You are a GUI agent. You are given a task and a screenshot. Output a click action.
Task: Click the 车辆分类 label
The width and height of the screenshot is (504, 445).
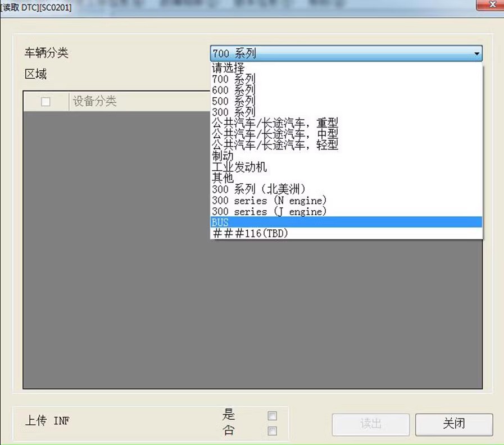(x=46, y=53)
